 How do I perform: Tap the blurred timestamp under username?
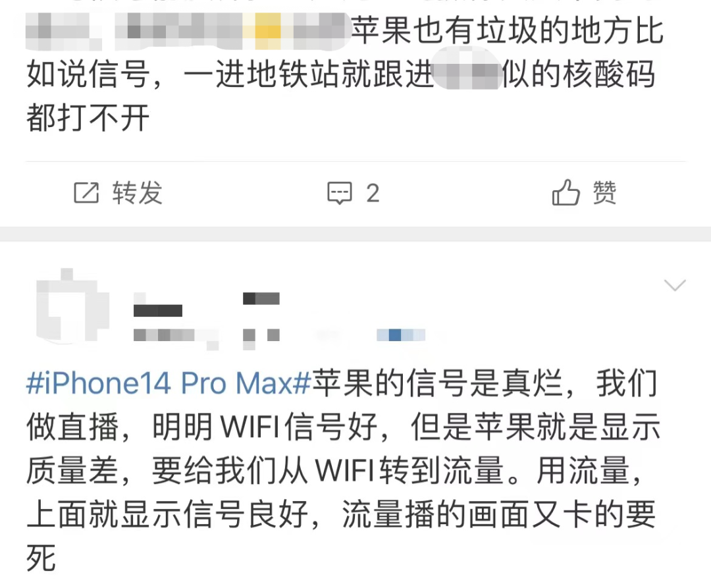(x=164, y=335)
